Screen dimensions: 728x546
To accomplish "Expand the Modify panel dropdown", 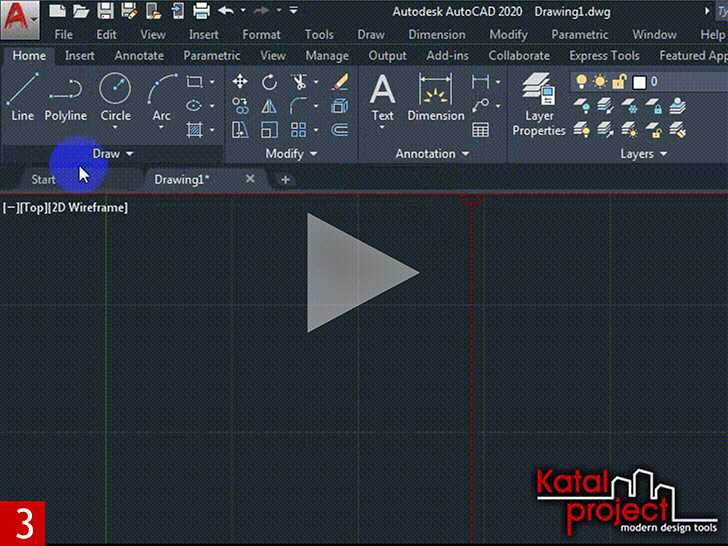I will (292, 154).
